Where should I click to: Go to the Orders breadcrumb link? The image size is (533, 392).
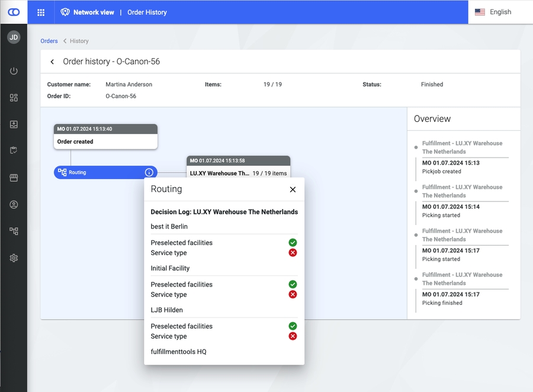pos(49,41)
